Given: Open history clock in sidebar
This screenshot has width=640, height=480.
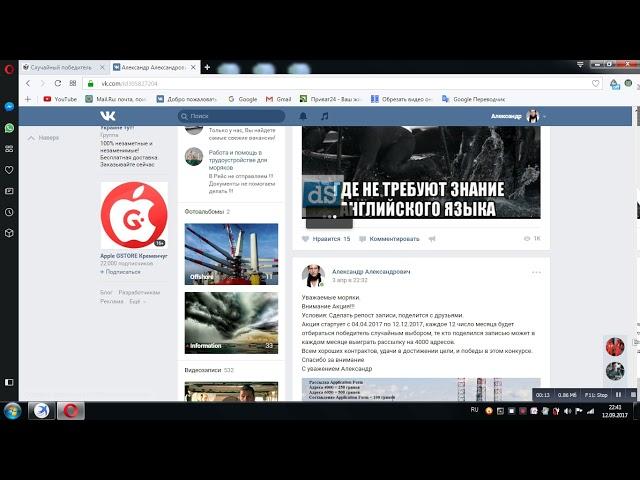Looking at the screenshot, I should [9, 212].
